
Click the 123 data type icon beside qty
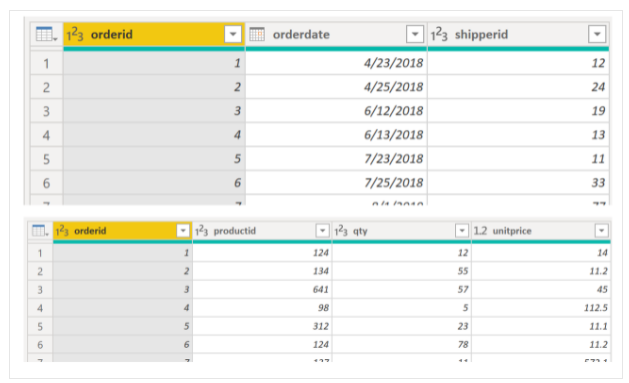(341, 231)
